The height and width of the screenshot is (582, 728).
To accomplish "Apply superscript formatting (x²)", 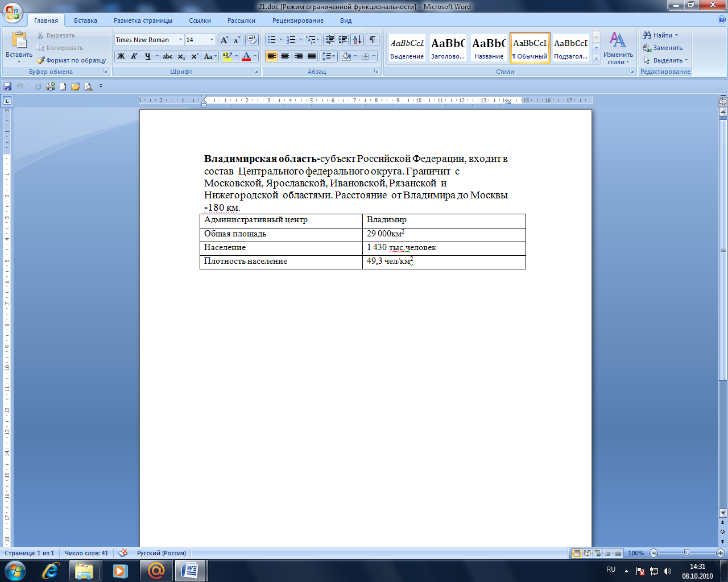I will click(195, 56).
